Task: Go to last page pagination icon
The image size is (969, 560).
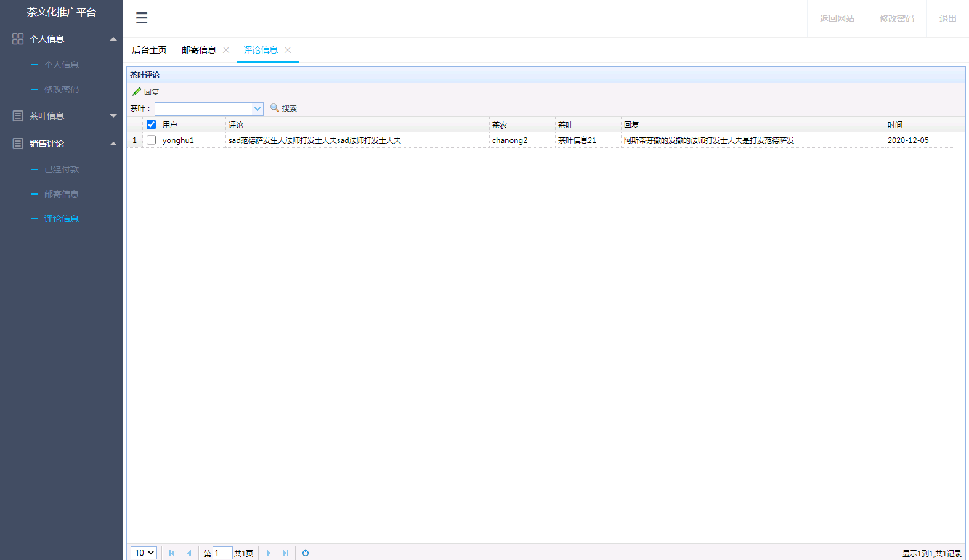Action: point(285,553)
